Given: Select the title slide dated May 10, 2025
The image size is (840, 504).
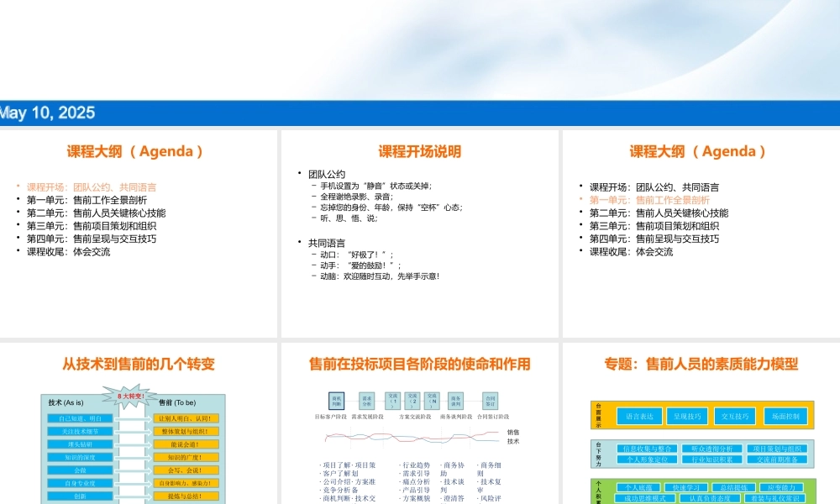Looking at the screenshot, I should click(420, 63).
